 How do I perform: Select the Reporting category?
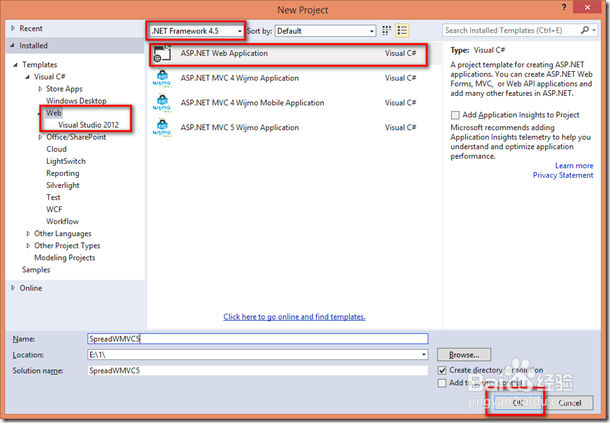(63, 173)
